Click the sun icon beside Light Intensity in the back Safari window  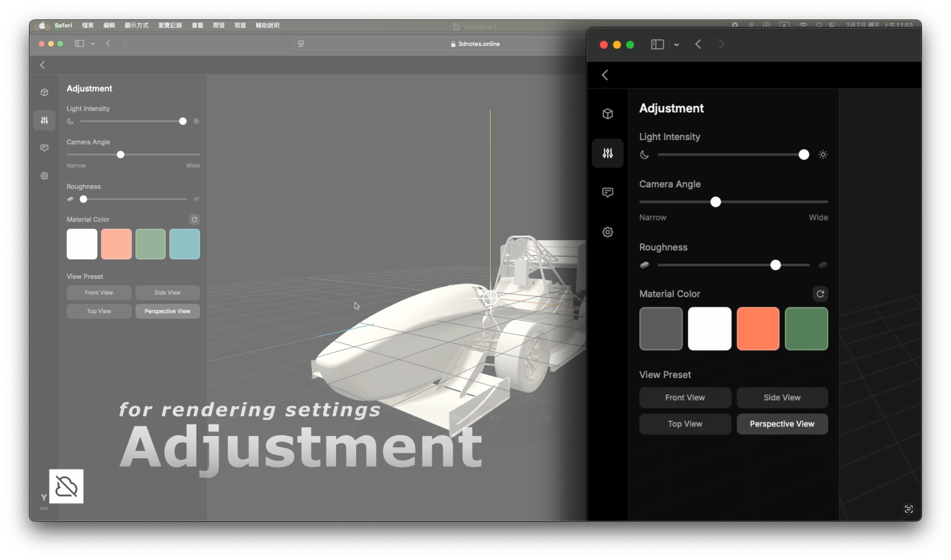coord(196,121)
